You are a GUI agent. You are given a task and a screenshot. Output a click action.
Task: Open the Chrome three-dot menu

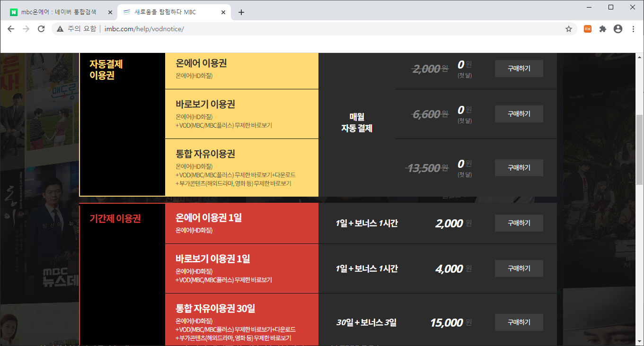coord(633,29)
